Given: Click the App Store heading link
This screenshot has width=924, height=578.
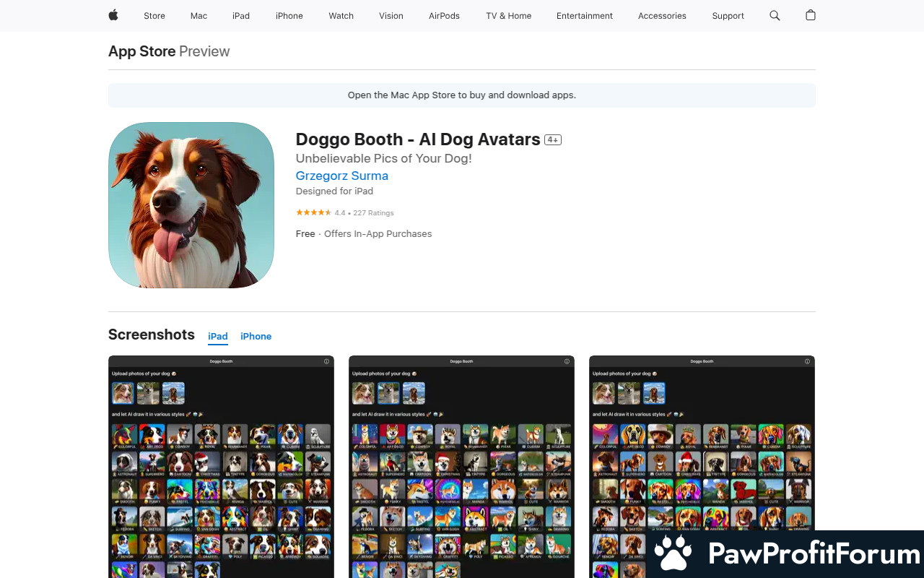Looking at the screenshot, I should pos(141,51).
